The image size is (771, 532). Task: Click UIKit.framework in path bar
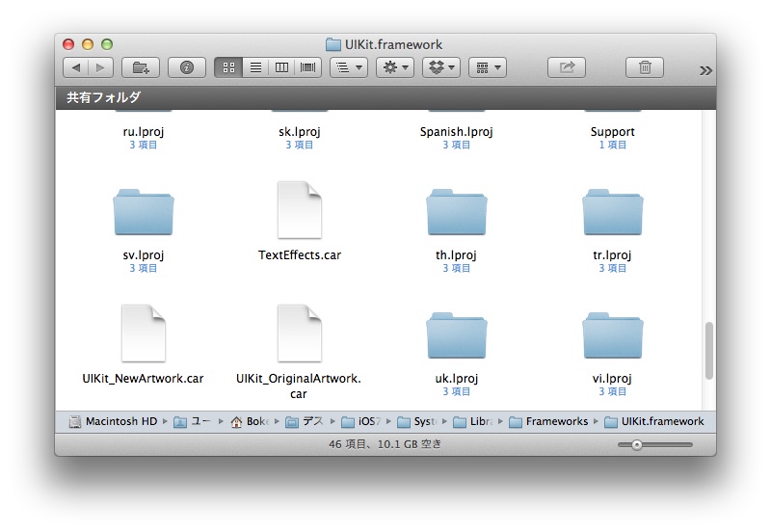(x=654, y=421)
